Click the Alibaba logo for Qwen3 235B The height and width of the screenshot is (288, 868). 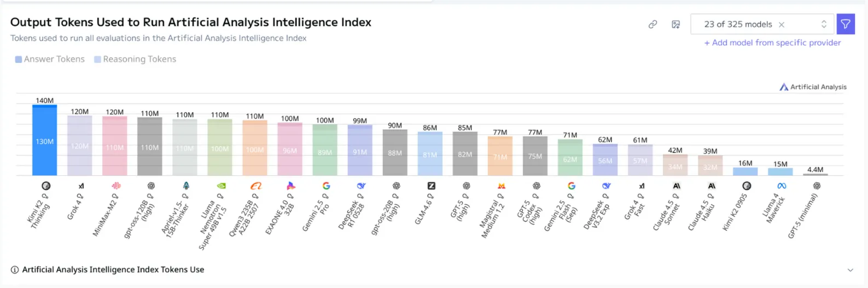[x=255, y=186]
